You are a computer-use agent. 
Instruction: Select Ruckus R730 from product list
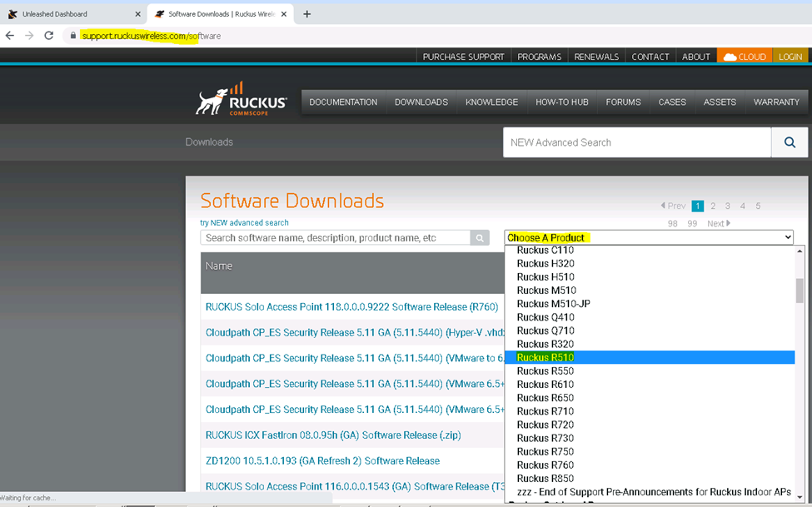point(650,438)
